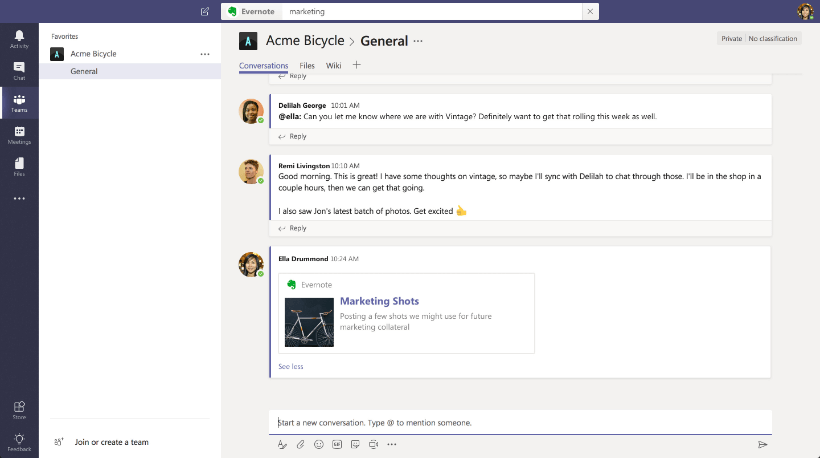Open the General channel's more options ellipsis
Image resolution: width=820 pixels, height=458 pixels.
point(418,41)
